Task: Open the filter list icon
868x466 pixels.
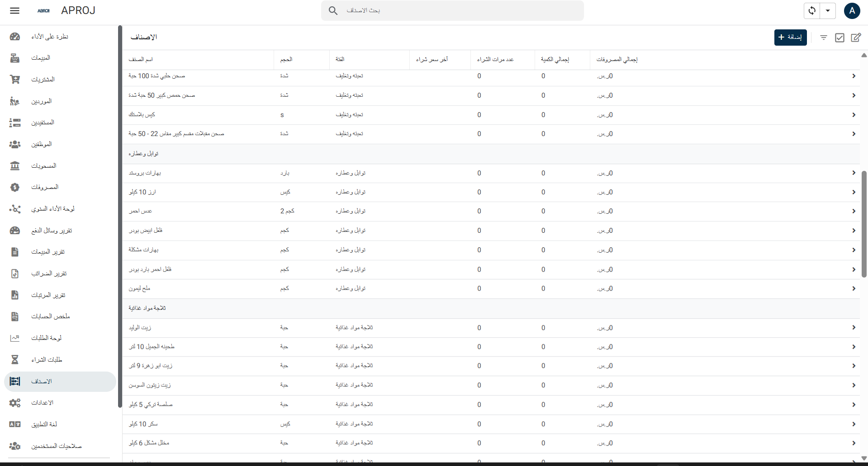Action: click(824, 38)
